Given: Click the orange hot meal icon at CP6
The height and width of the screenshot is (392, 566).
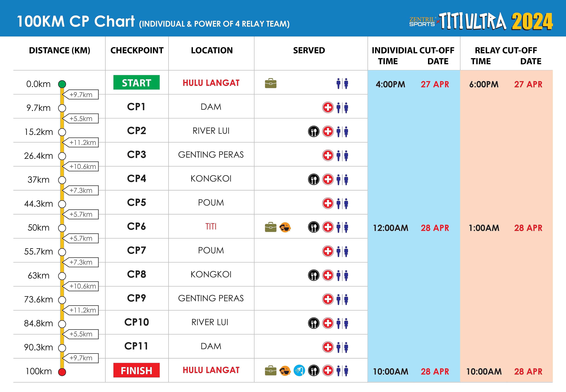Looking at the screenshot, I should 285,227.
